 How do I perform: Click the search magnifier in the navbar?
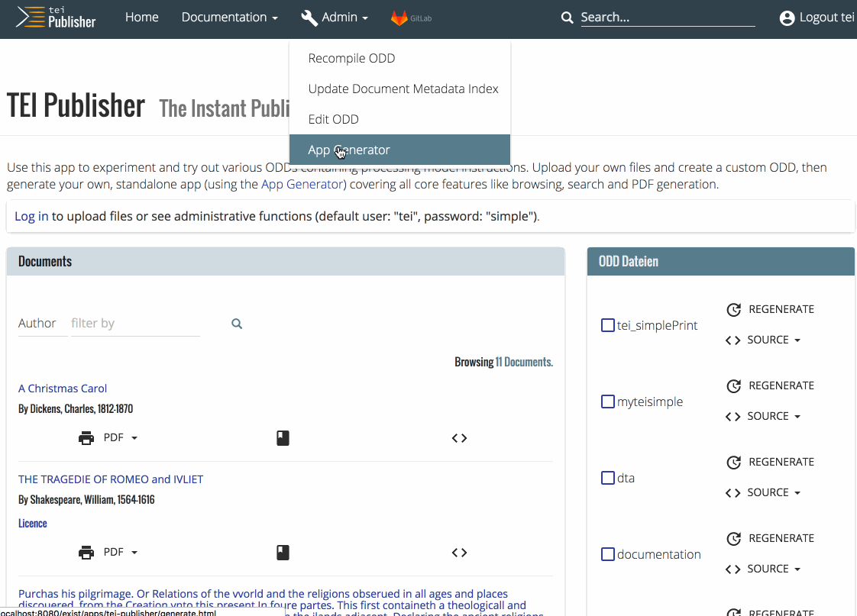coord(567,18)
